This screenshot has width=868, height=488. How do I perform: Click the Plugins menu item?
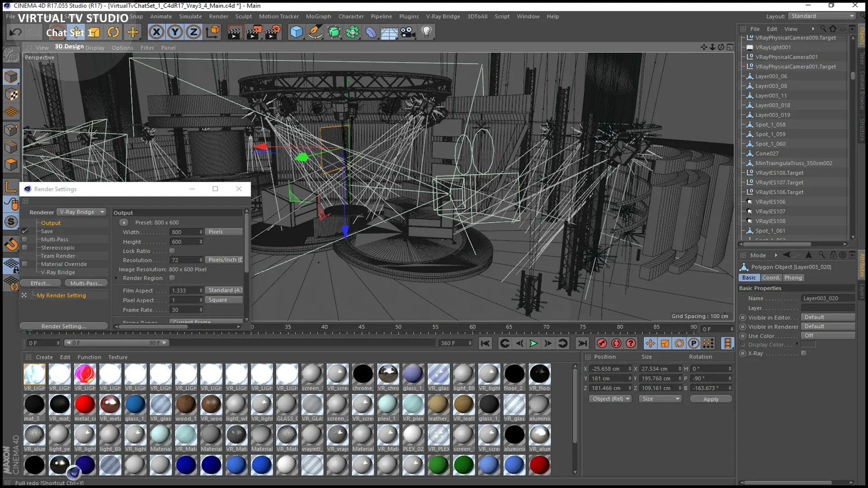click(x=409, y=16)
